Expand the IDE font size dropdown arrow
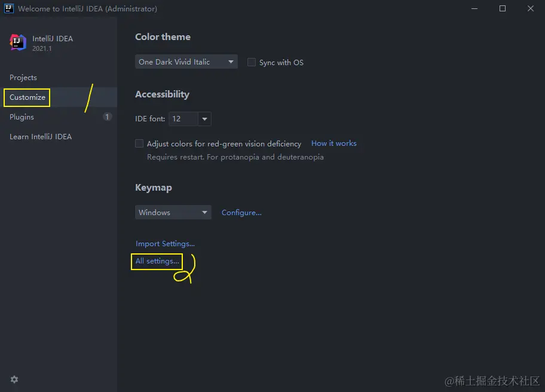This screenshot has height=392, width=545. (x=205, y=119)
